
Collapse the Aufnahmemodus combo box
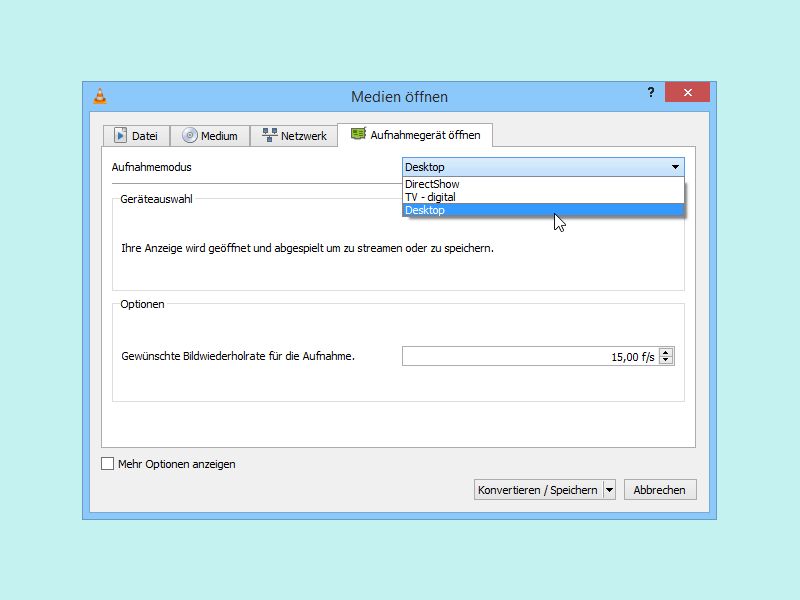coord(543,167)
